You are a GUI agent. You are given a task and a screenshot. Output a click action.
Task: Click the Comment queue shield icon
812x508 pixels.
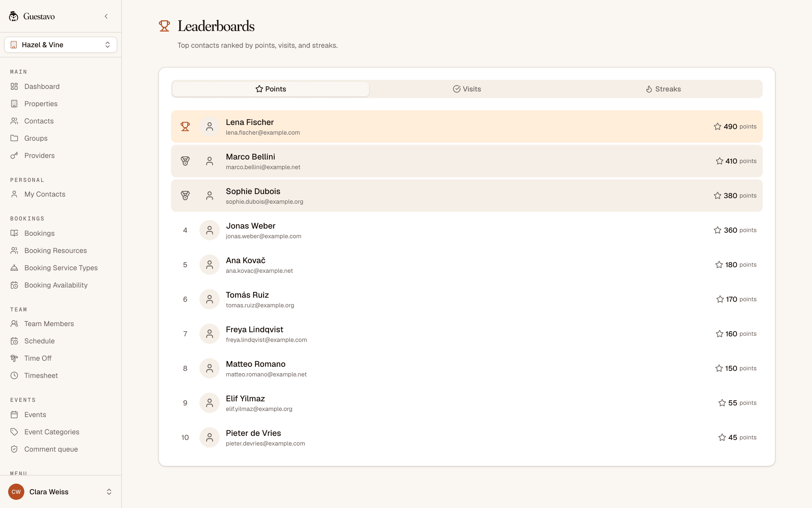coord(14,449)
